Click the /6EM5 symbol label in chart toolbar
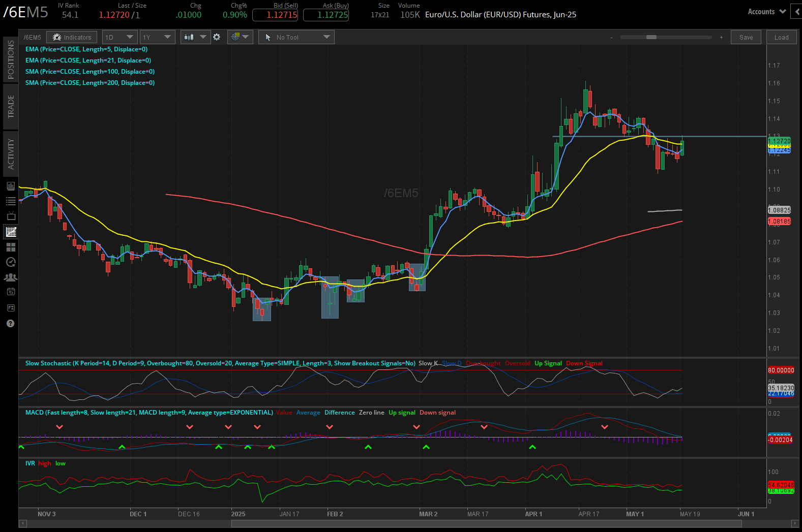802x532 pixels. click(33, 37)
